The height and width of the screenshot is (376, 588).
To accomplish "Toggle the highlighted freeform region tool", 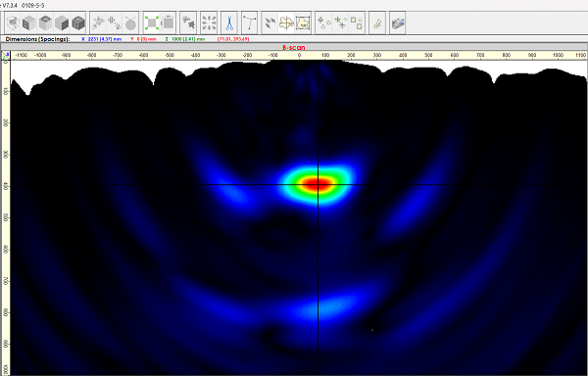I will coord(286,23).
